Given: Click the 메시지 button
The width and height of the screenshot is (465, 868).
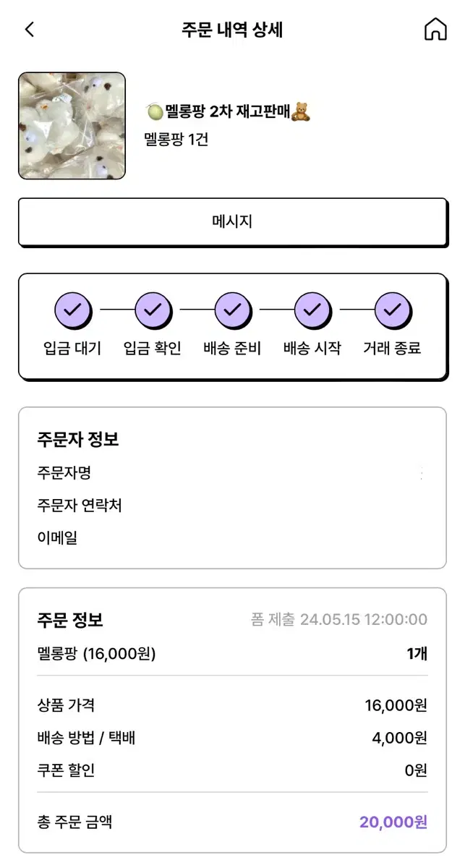Looking at the screenshot, I should [x=232, y=222].
